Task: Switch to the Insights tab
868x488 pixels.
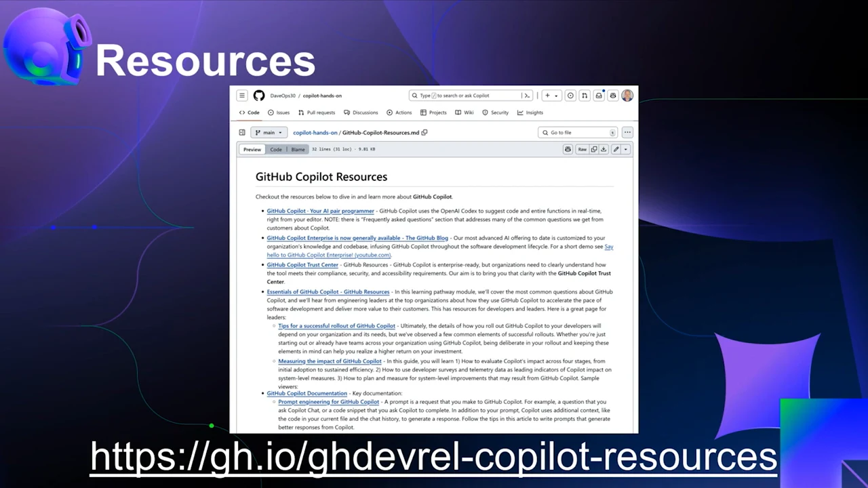Action: tap(530, 113)
